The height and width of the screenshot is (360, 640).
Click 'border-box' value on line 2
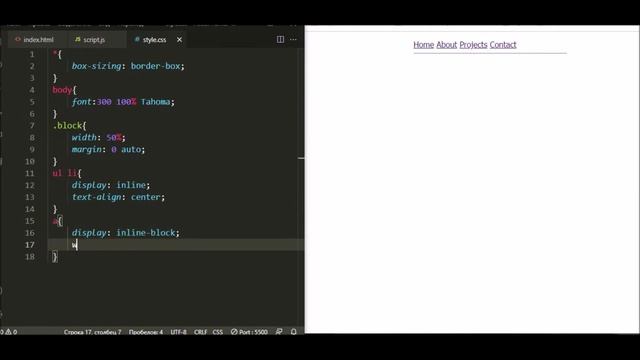coord(156,66)
